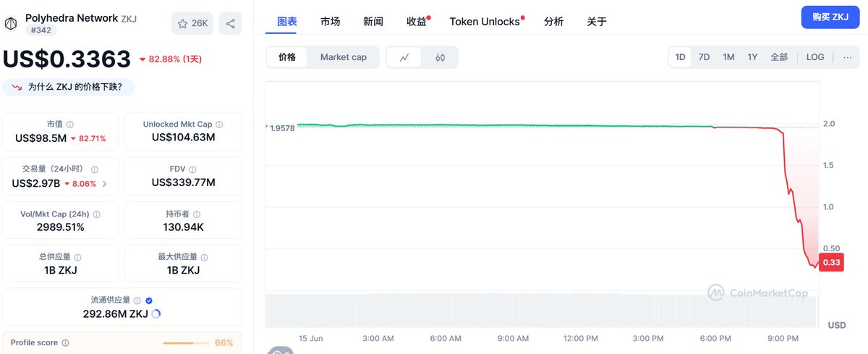The height and width of the screenshot is (354, 868).
Task: Select the 全部 time range
Action: (779, 57)
